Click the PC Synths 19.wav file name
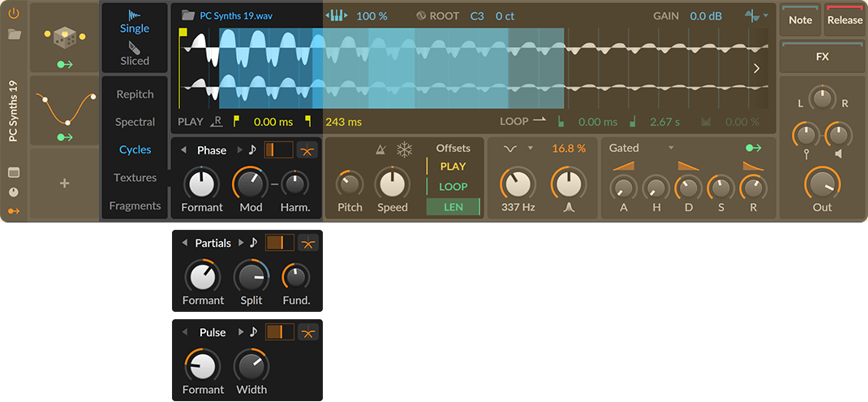 coord(236,15)
